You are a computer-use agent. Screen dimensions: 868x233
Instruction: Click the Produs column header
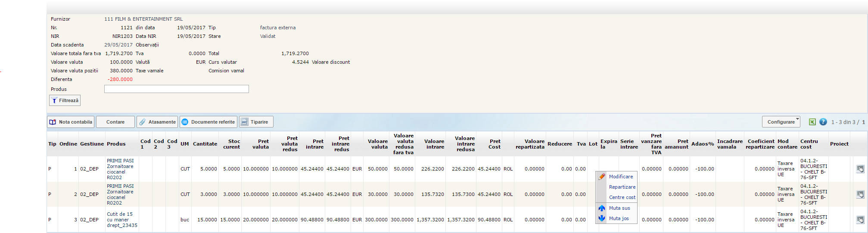point(116,144)
